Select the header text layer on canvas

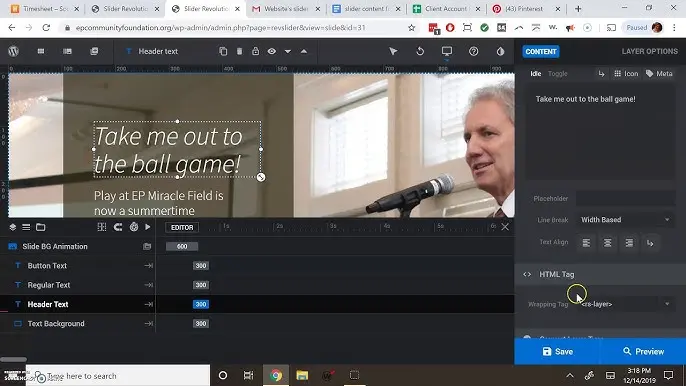click(177, 149)
